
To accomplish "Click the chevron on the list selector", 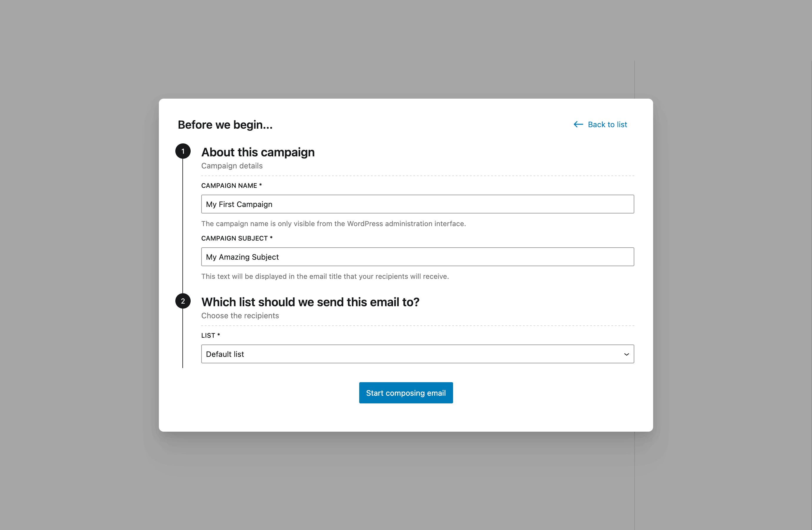I will point(626,354).
